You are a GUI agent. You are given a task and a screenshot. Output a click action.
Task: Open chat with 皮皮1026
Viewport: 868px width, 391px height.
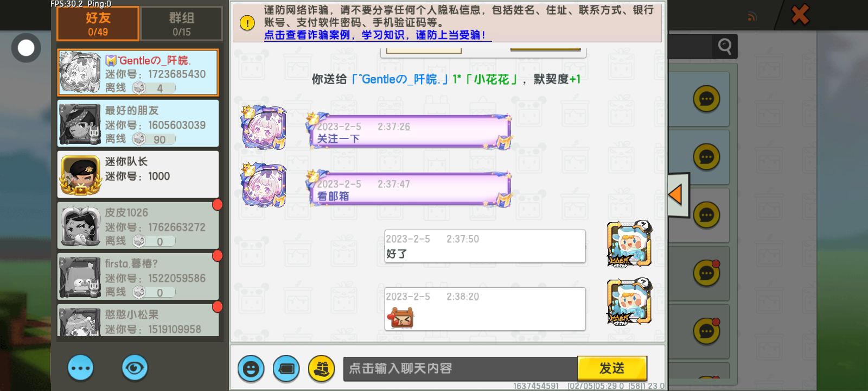[x=138, y=225]
